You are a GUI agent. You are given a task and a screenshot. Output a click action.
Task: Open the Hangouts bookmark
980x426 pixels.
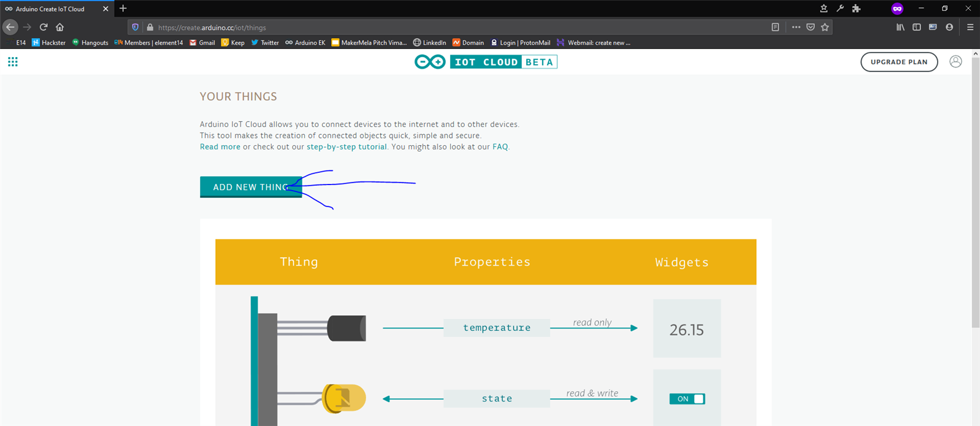click(90, 43)
